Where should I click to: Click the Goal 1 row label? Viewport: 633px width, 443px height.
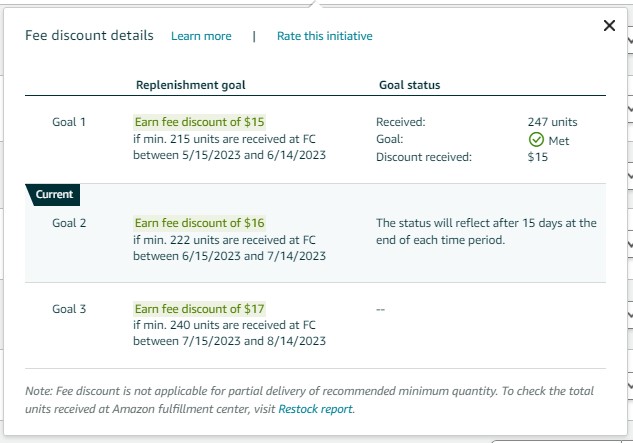click(x=69, y=122)
